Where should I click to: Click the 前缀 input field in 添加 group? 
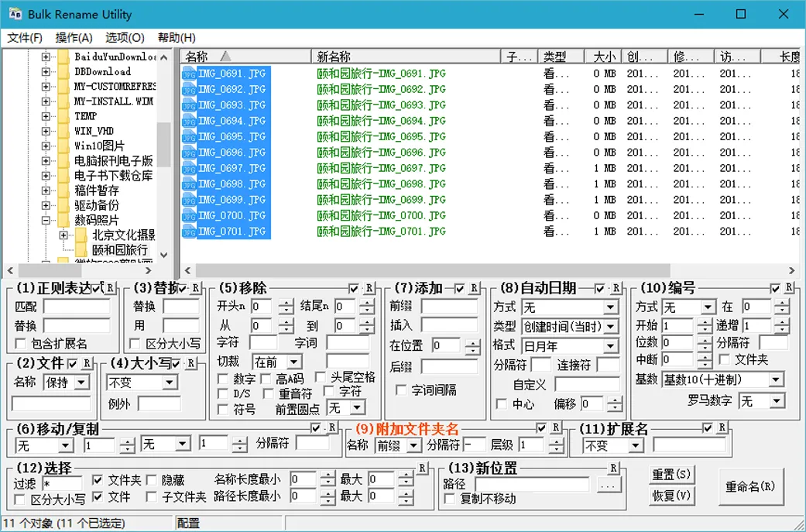point(449,307)
